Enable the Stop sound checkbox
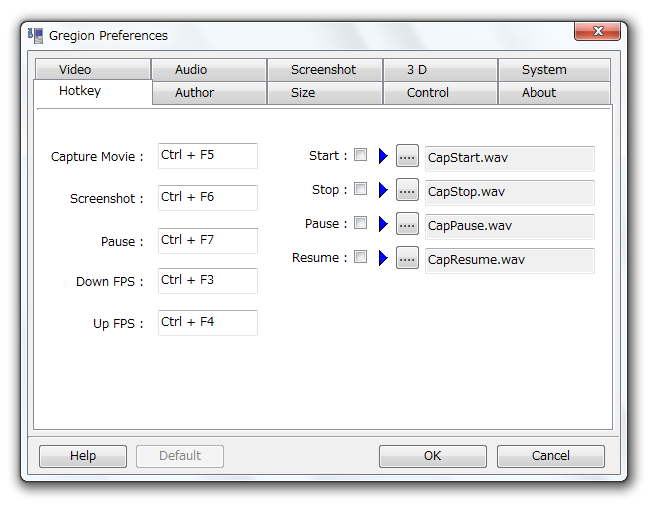Viewport: 651px width, 505px height. [x=360, y=189]
